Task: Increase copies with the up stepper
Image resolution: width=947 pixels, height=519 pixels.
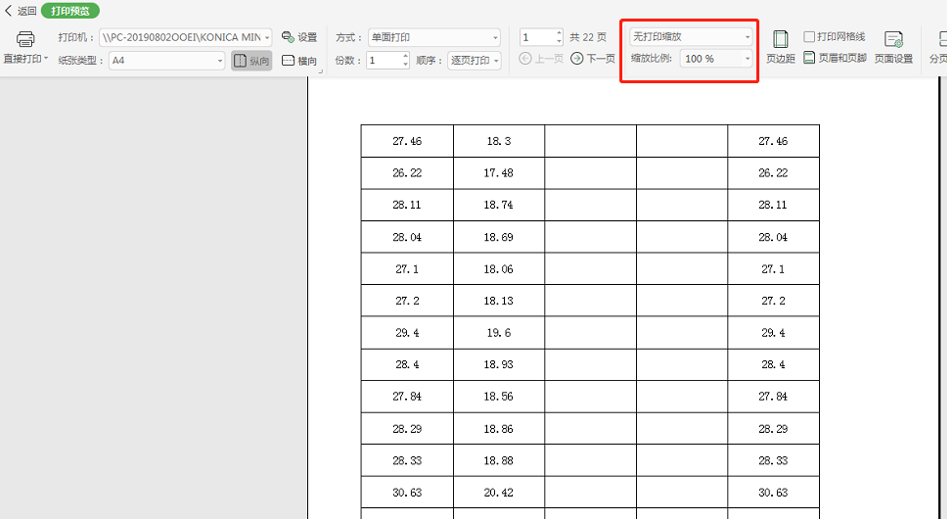Action: (x=405, y=56)
